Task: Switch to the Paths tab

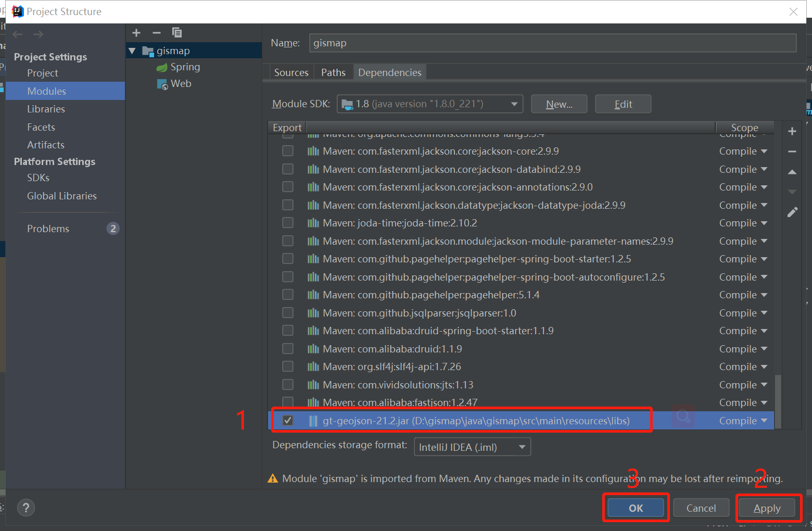Action: pos(333,72)
